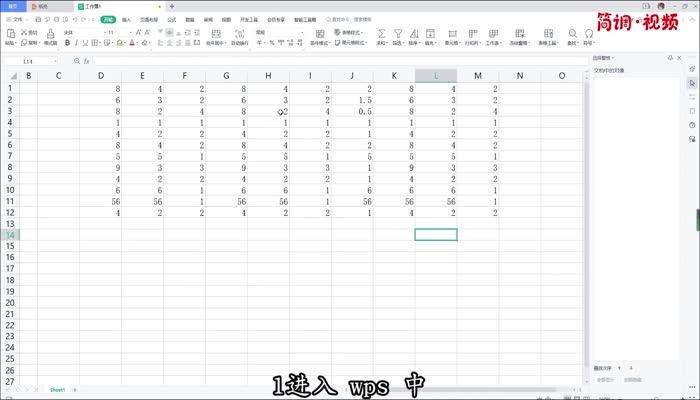This screenshot has width=700, height=400.
Task: Open the Home ribbon tab
Action: click(108, 20)
